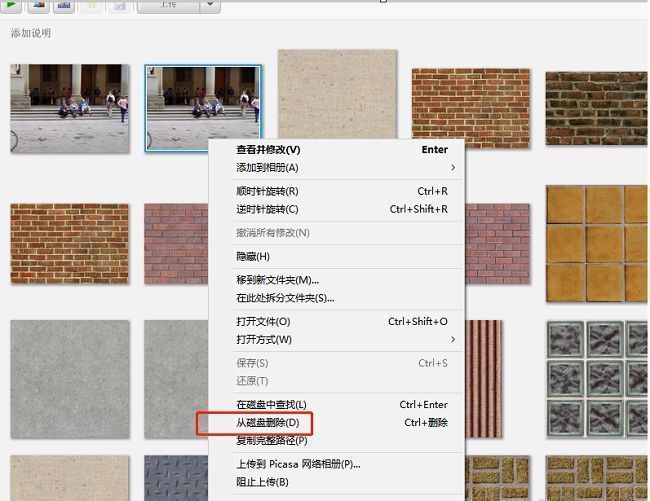Click the photo collage toolbar icon
The width and height of the screenshot is (650, 501).
pos(40,4)
